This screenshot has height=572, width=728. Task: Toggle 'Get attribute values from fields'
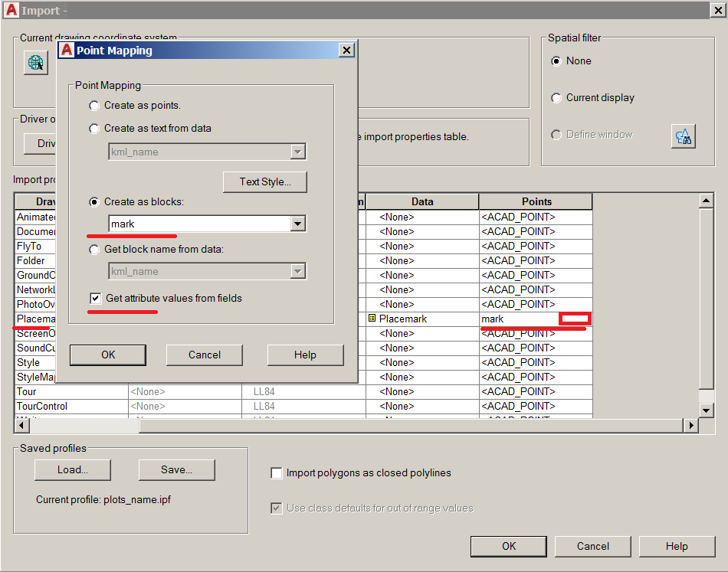(x=95, y=299)
